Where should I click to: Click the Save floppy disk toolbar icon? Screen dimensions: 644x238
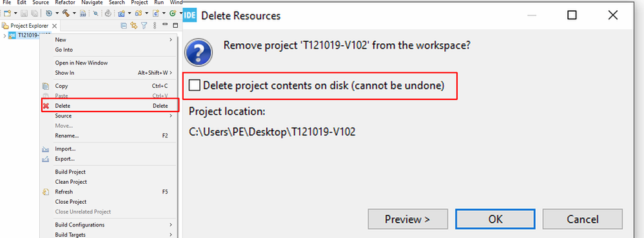[x=25, y=13]
